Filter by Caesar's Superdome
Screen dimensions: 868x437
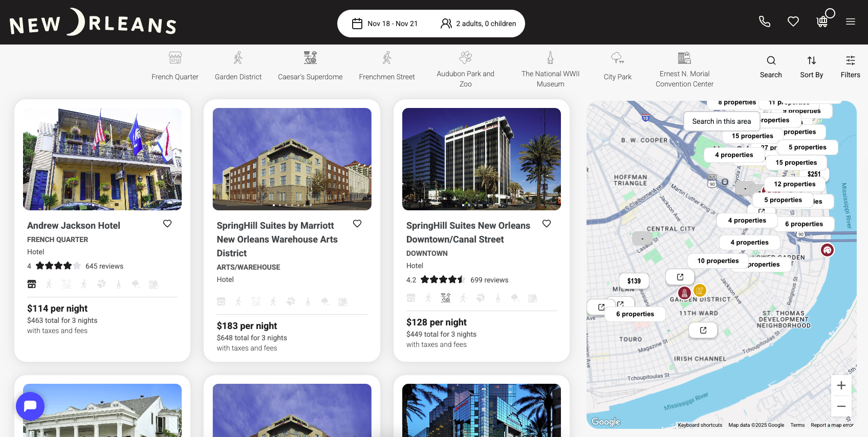[310, 66]
